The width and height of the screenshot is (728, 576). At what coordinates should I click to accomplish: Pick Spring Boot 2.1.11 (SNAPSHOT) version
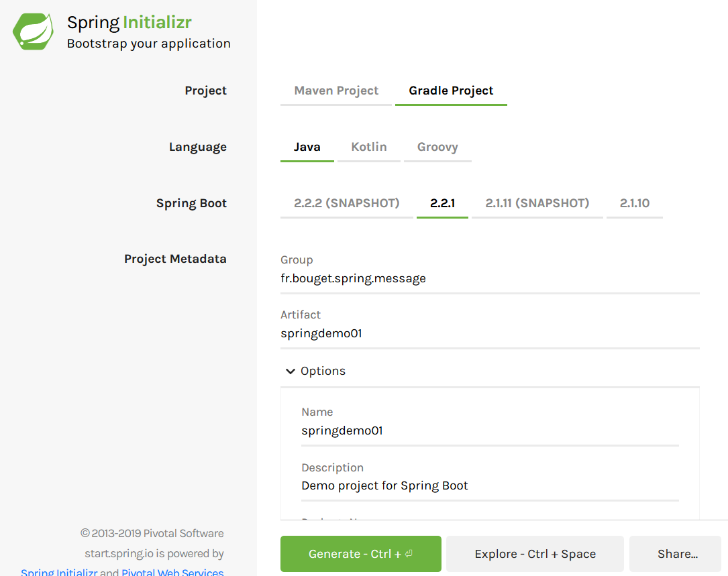click(x=537, y=204)
